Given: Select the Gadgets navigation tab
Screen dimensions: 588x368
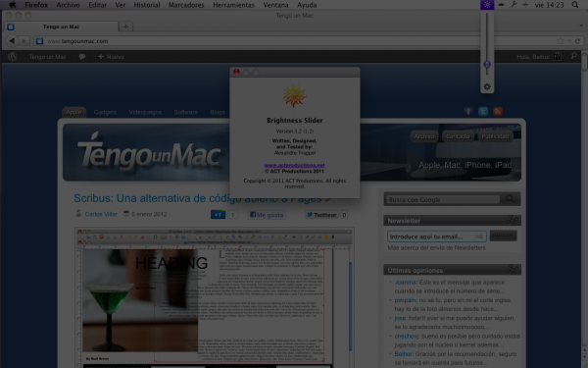Looking at the screenshot, I should tap(105, 112).
